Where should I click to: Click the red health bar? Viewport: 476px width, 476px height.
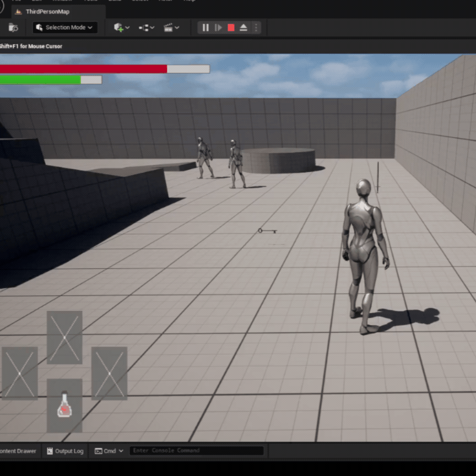pyautogui.click(x=105, y=69)
